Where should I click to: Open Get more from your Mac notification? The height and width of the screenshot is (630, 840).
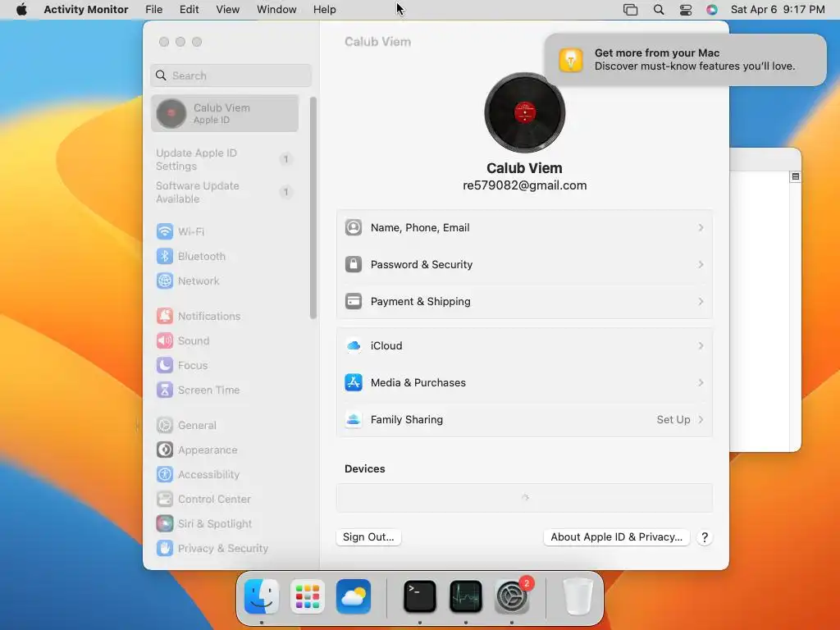pos(686,59)
